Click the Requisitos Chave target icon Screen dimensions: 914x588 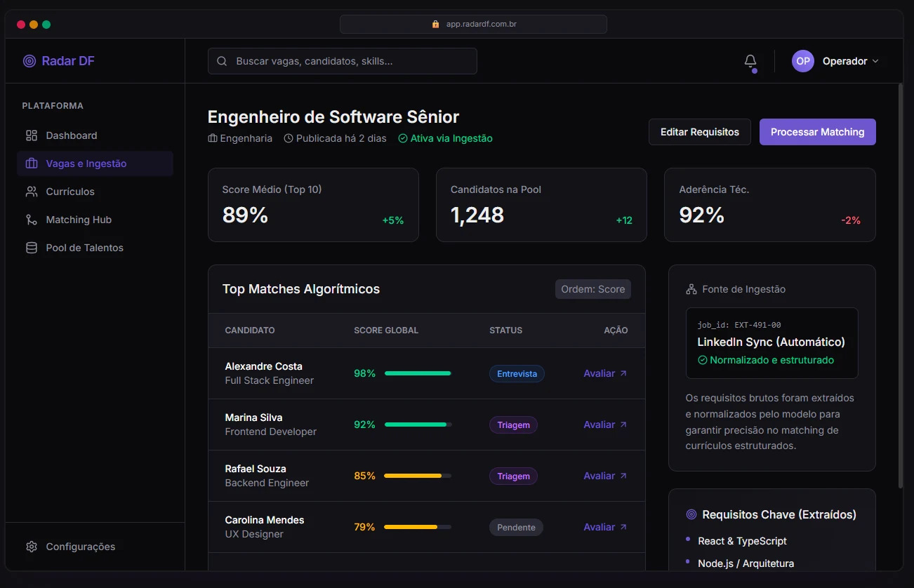point(691,514)
